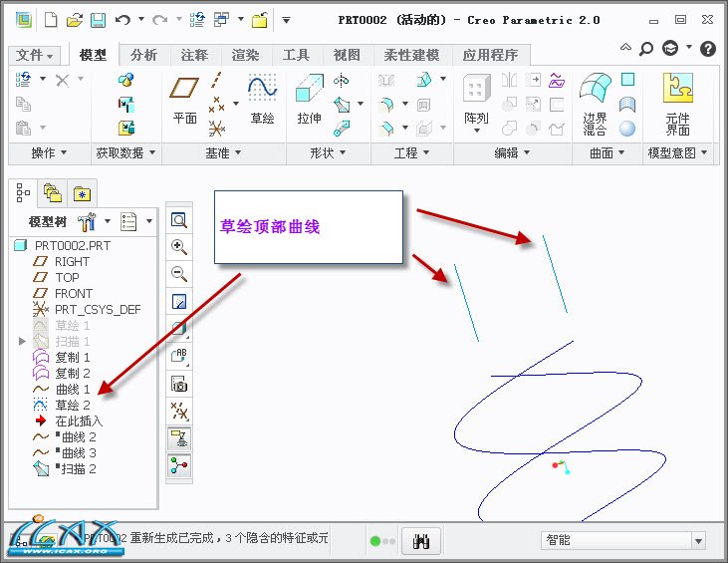This screenshot has height=563, width=728.
Task: Switch to the 注释 ribbon tab
Action: (194, 55)
